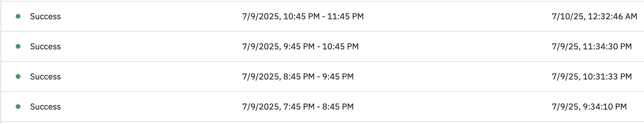Image resolution: width=644 pixels, height=124 pixels.
Task: Open the Success status of the 7:45 PM - 8:45 PM run
Action: tap(45, 107)
